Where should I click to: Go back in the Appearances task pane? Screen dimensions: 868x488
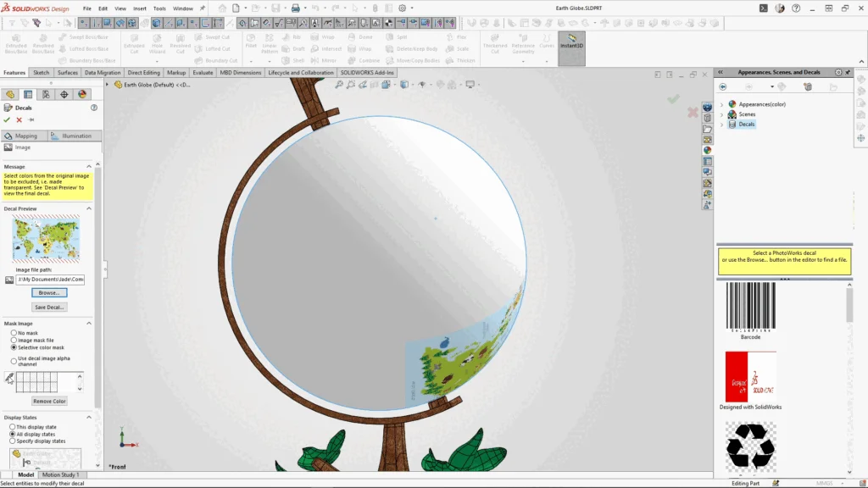point(723,87)
